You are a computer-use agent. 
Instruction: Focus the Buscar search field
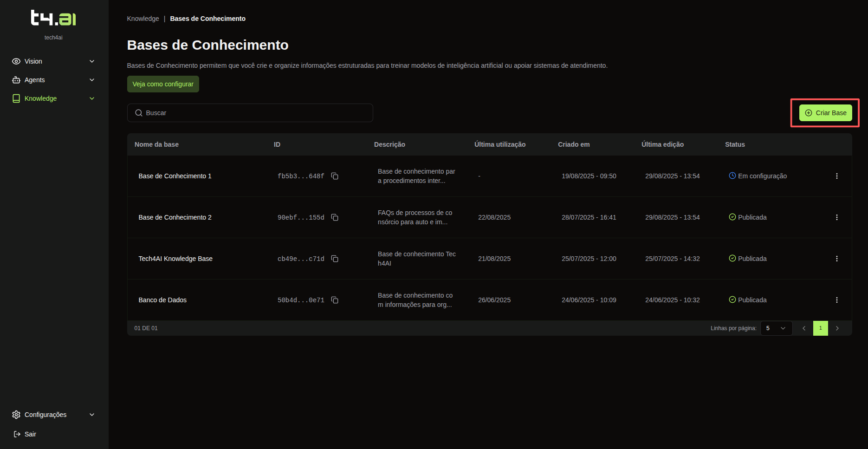point(251,113)
